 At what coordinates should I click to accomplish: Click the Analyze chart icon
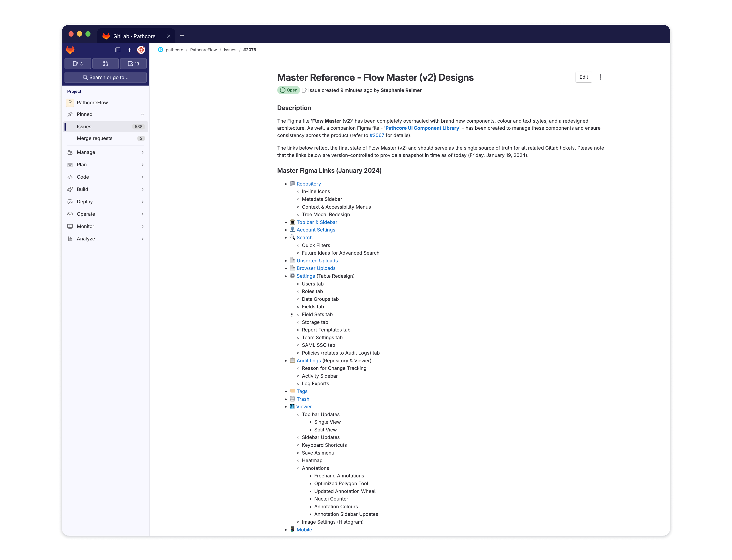(70, 239)
